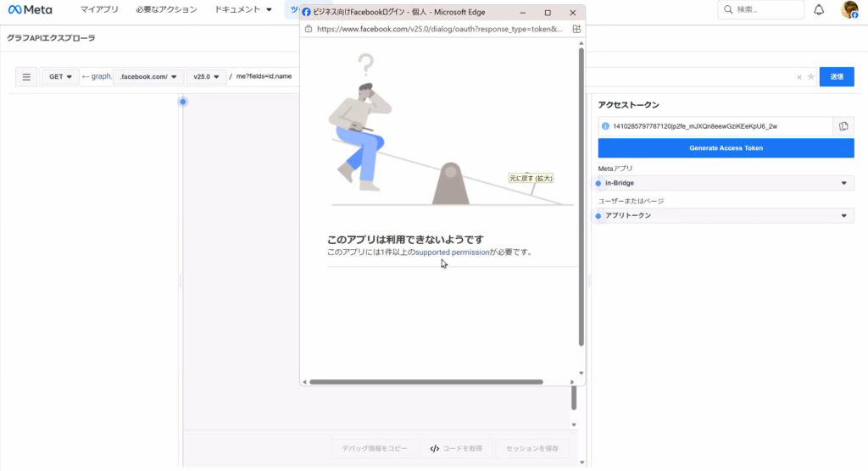Viewport: 868px width, 471px height.
Task: Click the Generate Access Token button
Action: (726, 148)
